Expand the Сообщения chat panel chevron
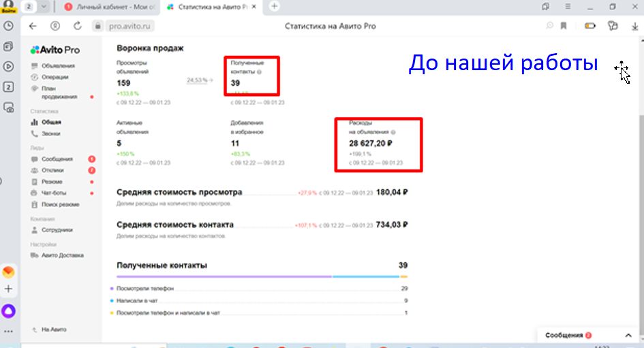 628,335
